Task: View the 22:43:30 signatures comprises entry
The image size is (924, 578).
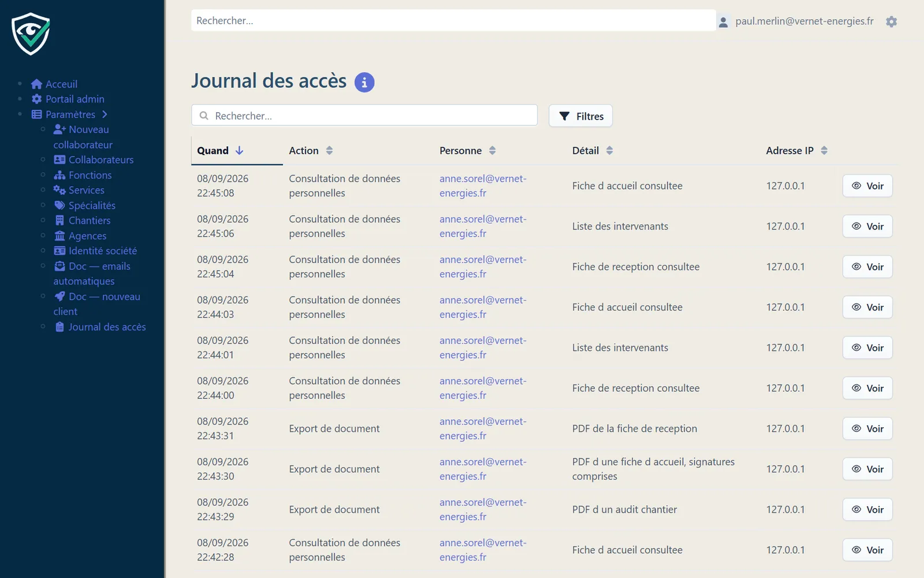Action: [x=867, y=469]
